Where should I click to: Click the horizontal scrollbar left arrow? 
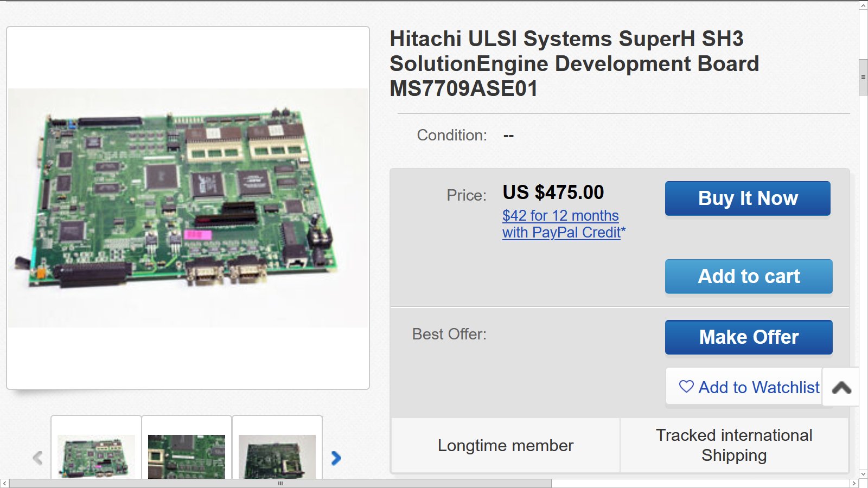pyautogui.click(x=4, y=483)
